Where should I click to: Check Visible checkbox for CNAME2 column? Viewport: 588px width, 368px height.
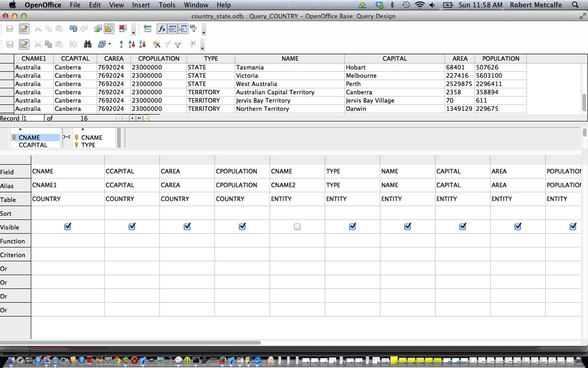[297, 227]
